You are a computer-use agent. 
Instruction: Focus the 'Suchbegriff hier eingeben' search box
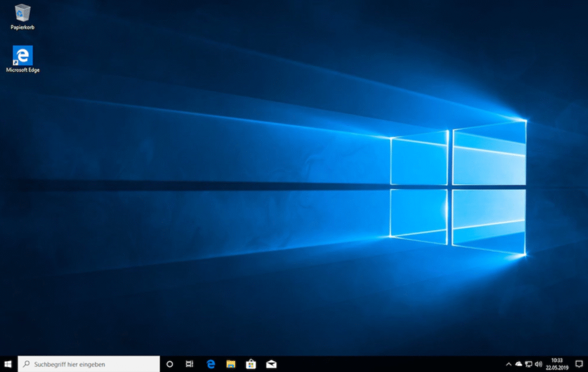coord(89,364)
